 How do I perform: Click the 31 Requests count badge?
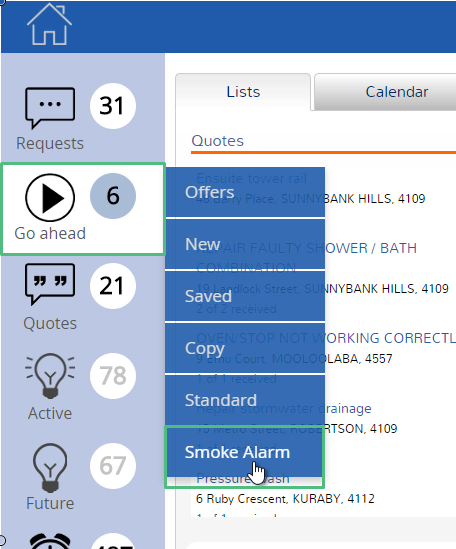pos(113,106)
